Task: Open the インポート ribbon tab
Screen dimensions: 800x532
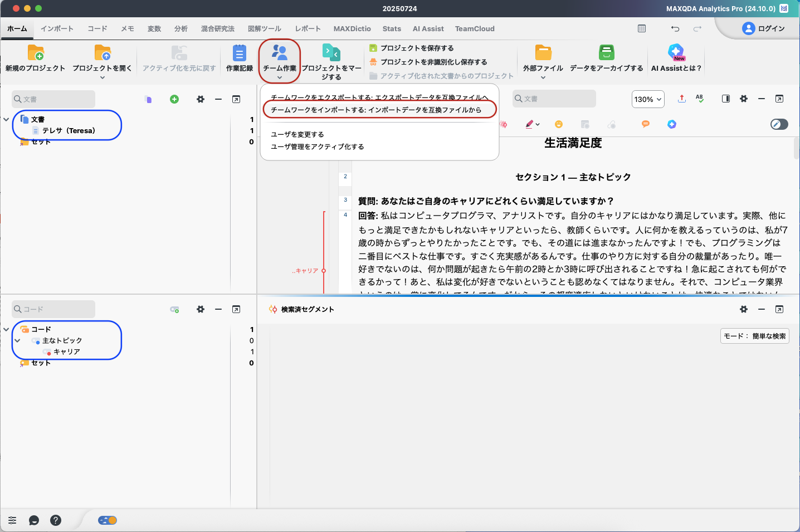Action: click(x=57, y=28)
